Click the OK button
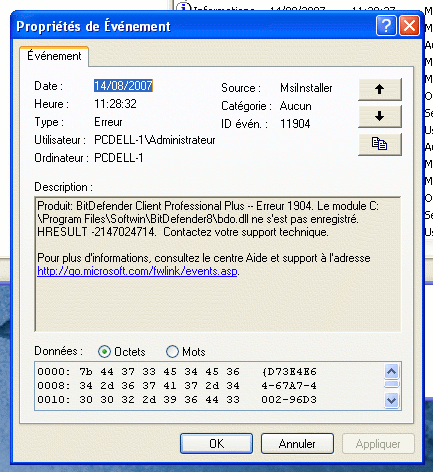Image resolution: width=433 pixels, height=472 pixels. click(216, 444)
